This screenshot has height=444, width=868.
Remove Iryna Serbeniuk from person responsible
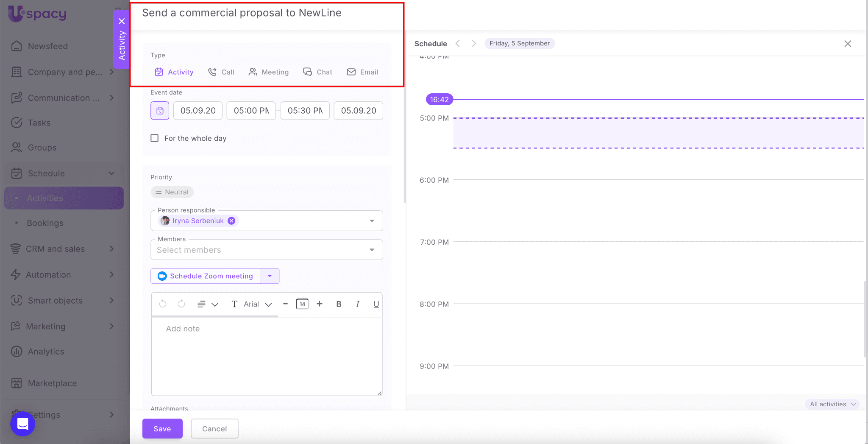[231, 221]
